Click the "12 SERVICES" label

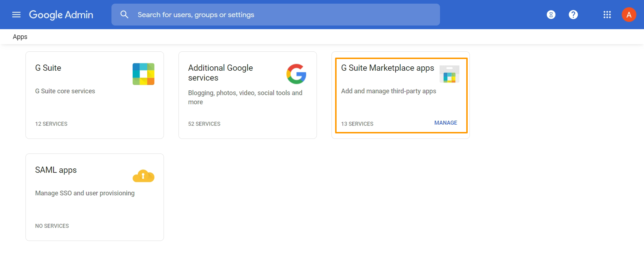pyautogui.click(x=51, y=124)
